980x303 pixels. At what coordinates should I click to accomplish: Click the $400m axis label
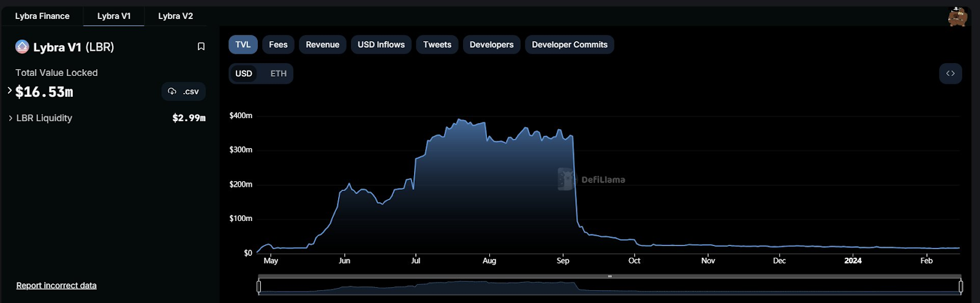point(241,115)
